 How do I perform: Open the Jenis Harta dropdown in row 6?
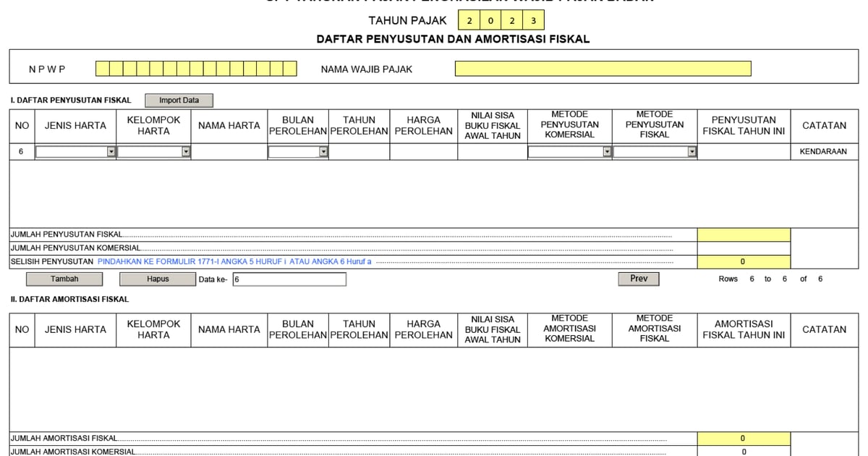(111, 151)
